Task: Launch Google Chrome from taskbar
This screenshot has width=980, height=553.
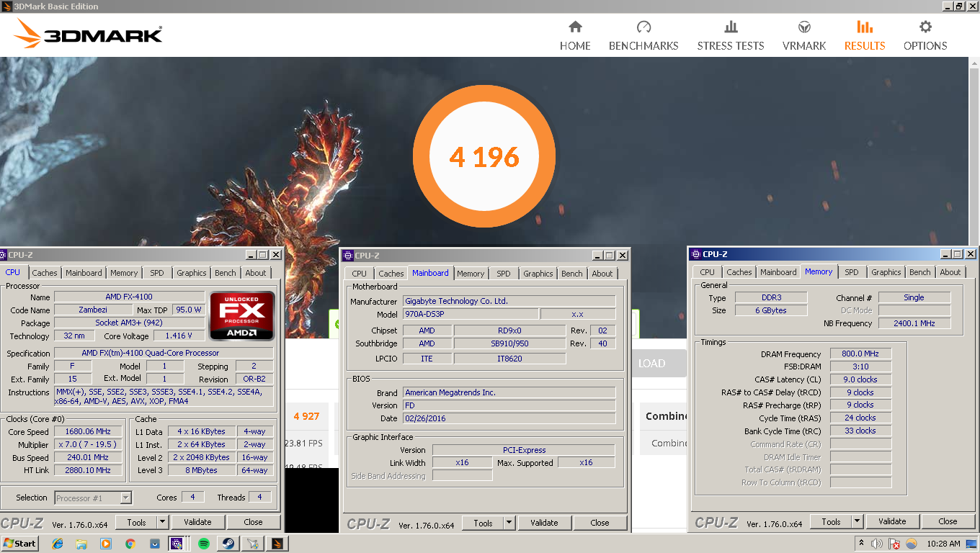Action: [x=130, y=544]
